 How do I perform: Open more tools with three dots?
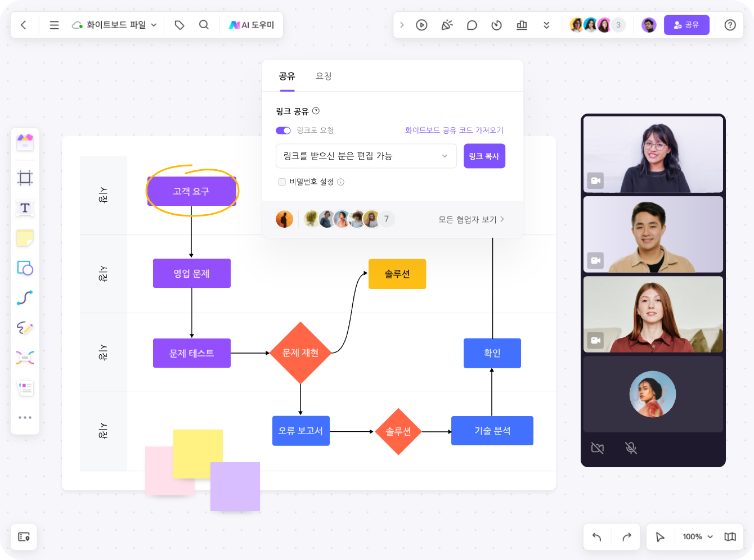tap(25, 417)
